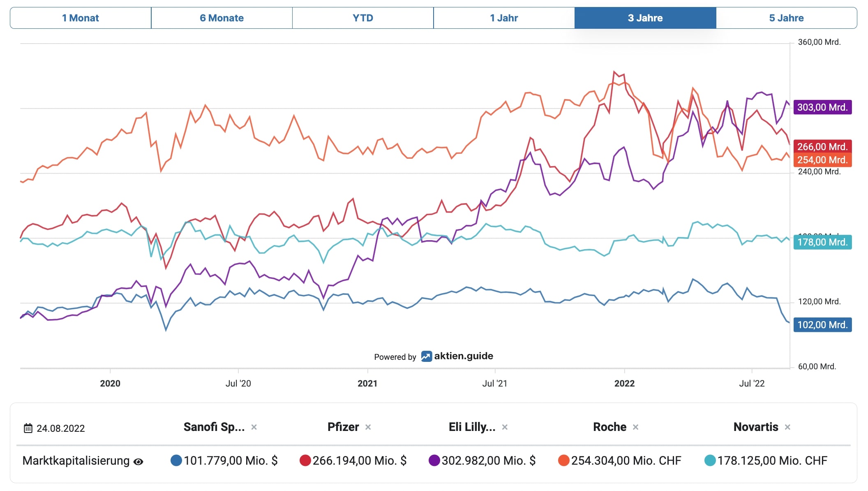
Task: Remove Roche from the comparison
Action: [636, 427]
